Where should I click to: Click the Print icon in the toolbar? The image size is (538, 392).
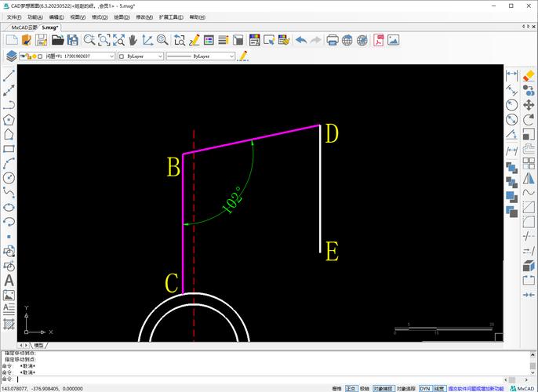tap(332, 40)
